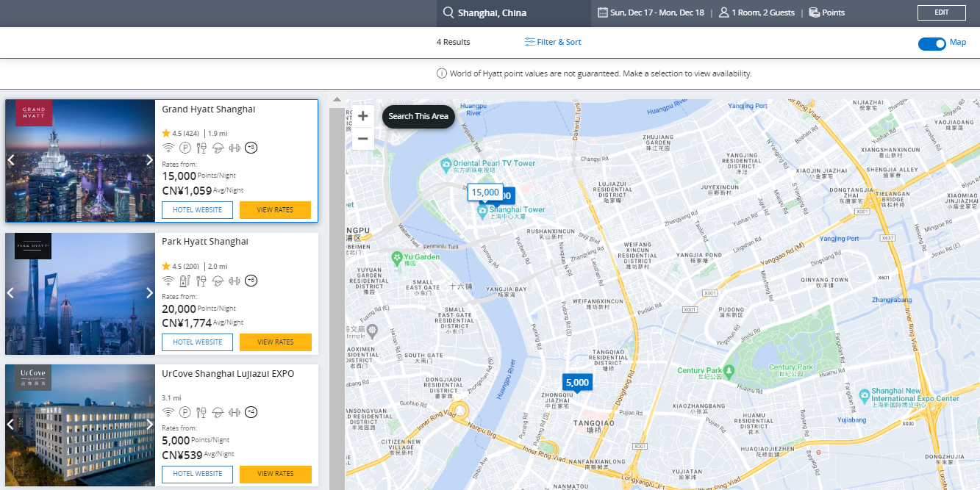Expand more amenities (+6) for Park Hyatt

[x=251, y=280]
